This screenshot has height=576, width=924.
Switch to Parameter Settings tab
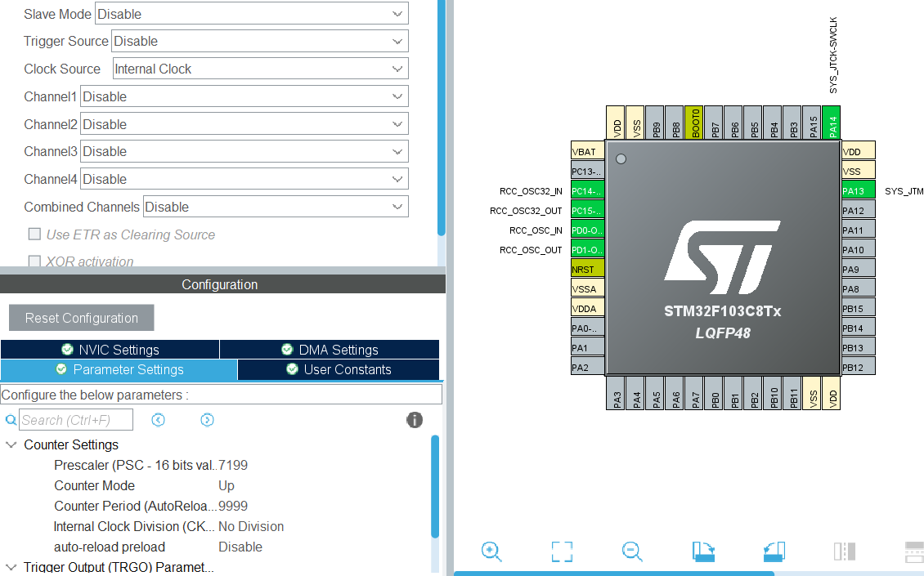[119, 369]
